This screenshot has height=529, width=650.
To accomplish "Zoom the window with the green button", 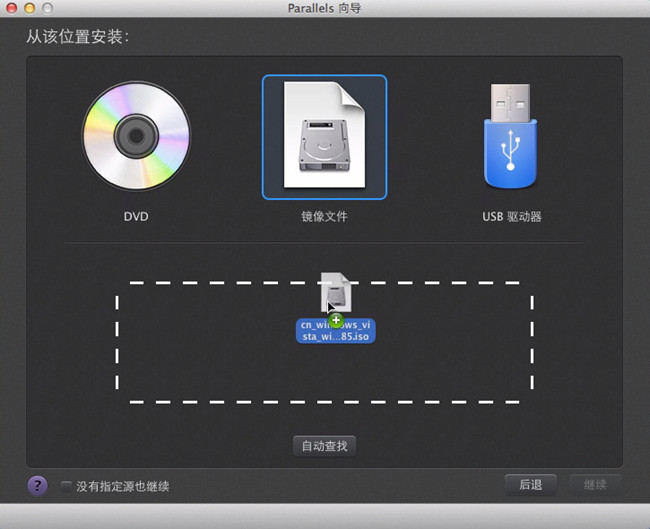I will point(47,9).
